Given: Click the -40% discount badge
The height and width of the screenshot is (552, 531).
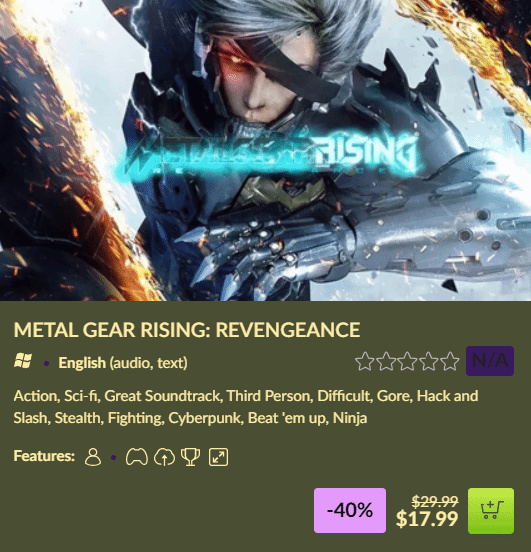Looking at the screenshot, I should pyautogui.click(x=350, y=510).
